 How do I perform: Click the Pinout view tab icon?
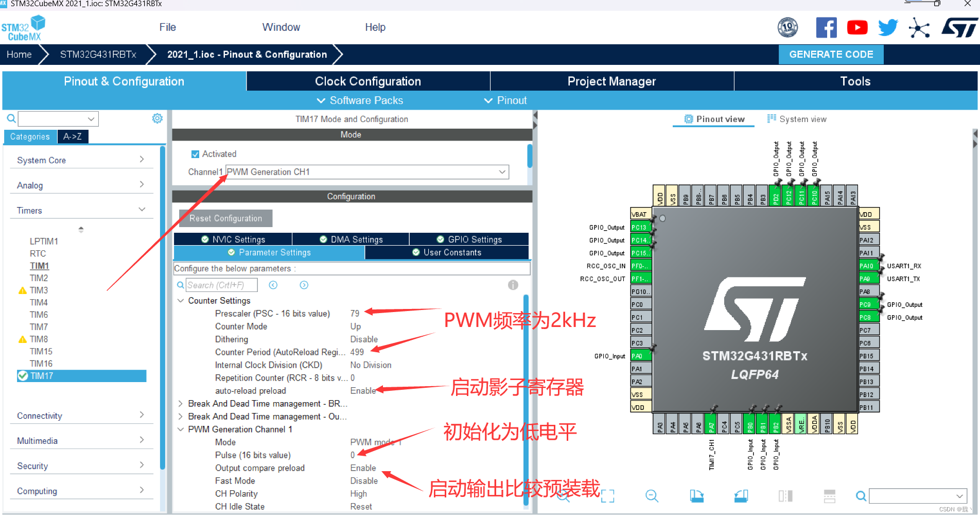688,119
